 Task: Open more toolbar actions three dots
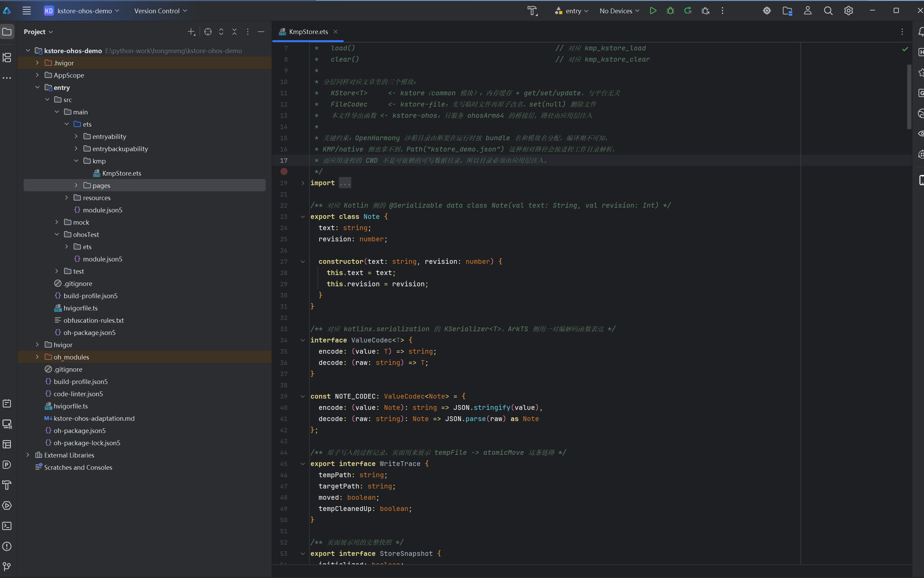pos(722,11)
